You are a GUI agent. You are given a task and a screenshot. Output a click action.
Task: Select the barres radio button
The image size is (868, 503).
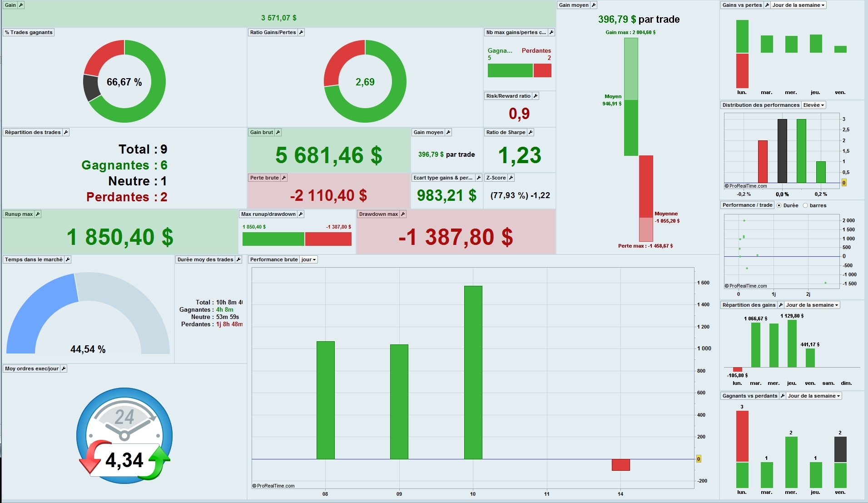(805, 205)
